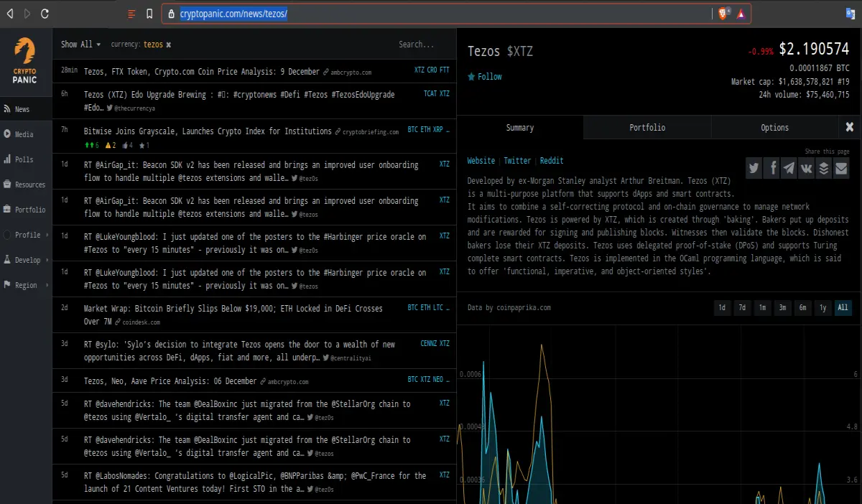Share this page via Telegram
This screenshot has height=504, width=862.
pyautogui.click(x=789, y=169)
